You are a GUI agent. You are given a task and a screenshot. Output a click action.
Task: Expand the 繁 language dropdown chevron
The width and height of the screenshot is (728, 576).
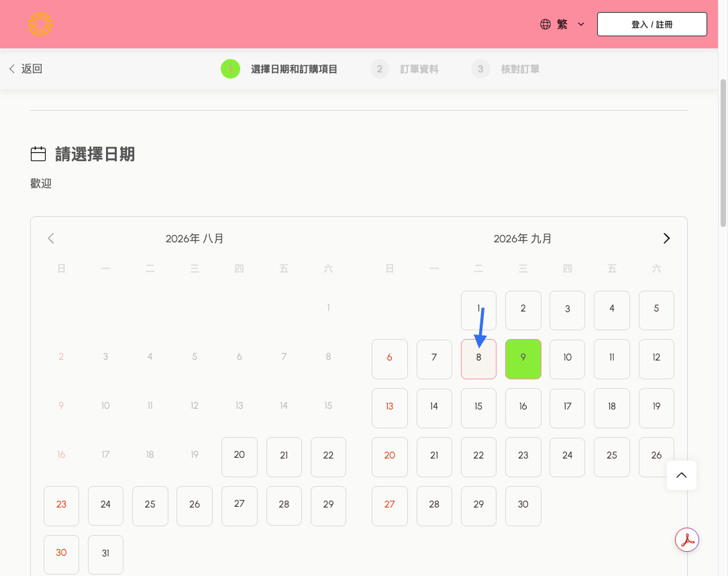(x=581, y=24)
